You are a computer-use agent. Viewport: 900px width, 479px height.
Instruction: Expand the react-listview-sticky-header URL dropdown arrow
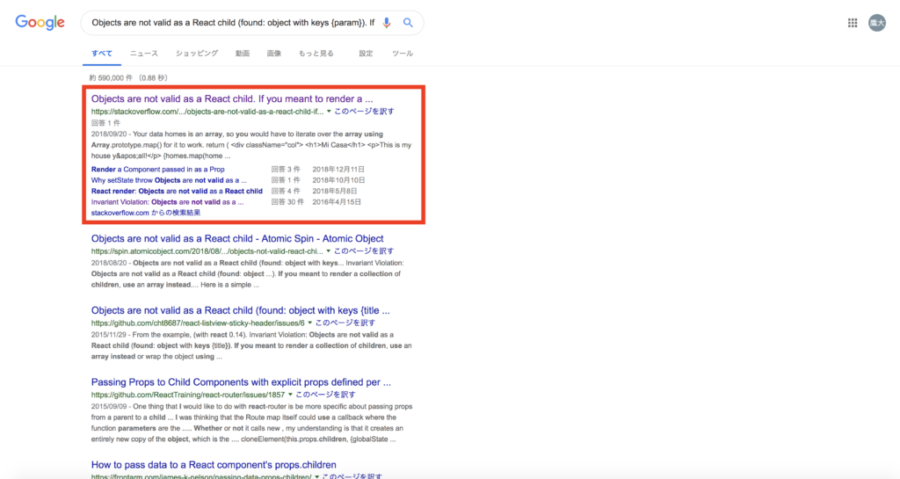310,323
